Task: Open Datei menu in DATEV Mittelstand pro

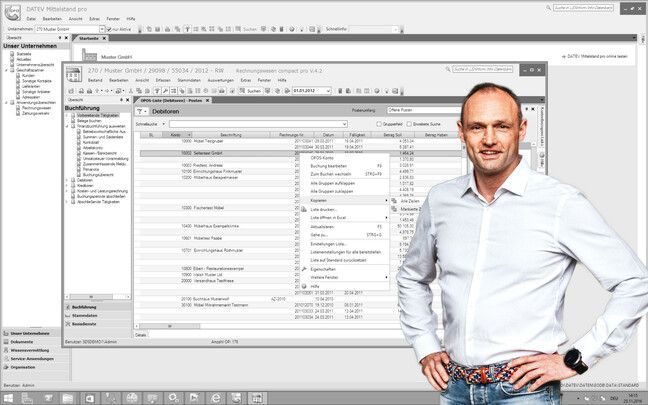Action: [x=31, y=19]
